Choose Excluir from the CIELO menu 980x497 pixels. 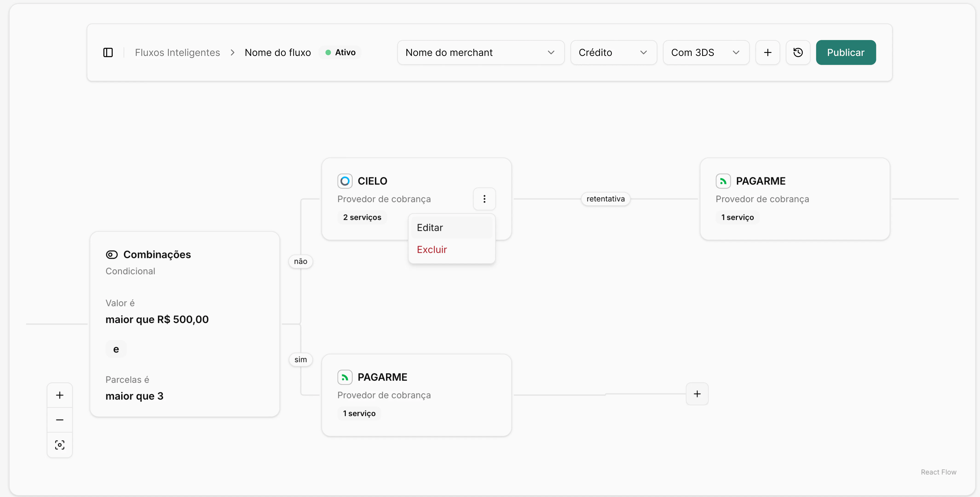click(x=452, y=250)
